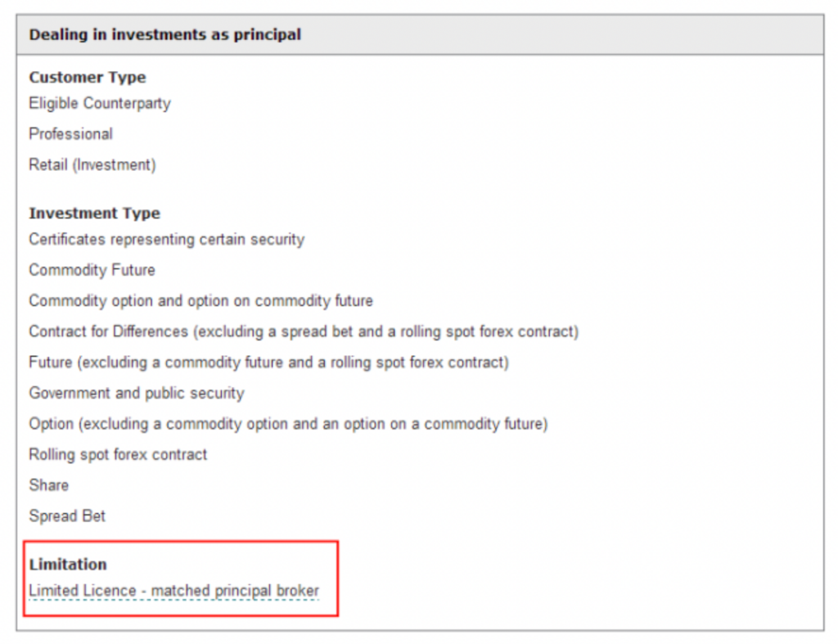Select the Dealing in investments as principal header

(164, 34)
